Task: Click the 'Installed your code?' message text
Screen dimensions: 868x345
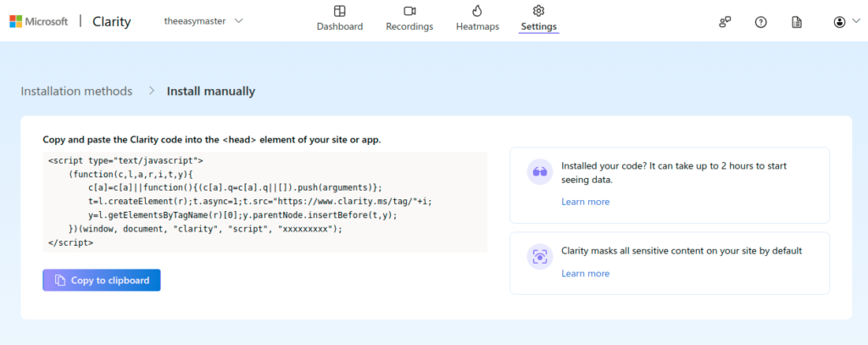Action: coord(674,173)
